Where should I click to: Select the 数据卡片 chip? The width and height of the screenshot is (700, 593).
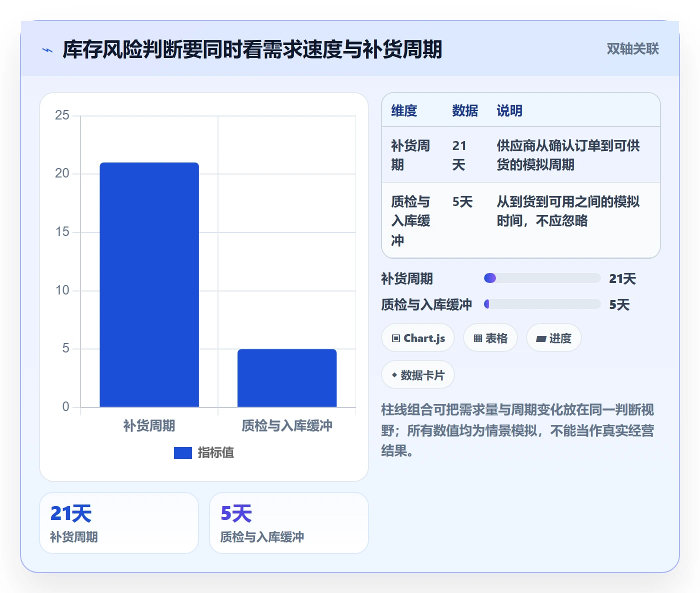click(418, 375)
